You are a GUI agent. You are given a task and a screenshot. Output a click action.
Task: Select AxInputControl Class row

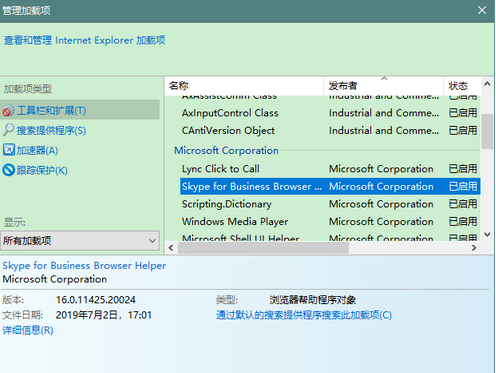pos(330,113)
